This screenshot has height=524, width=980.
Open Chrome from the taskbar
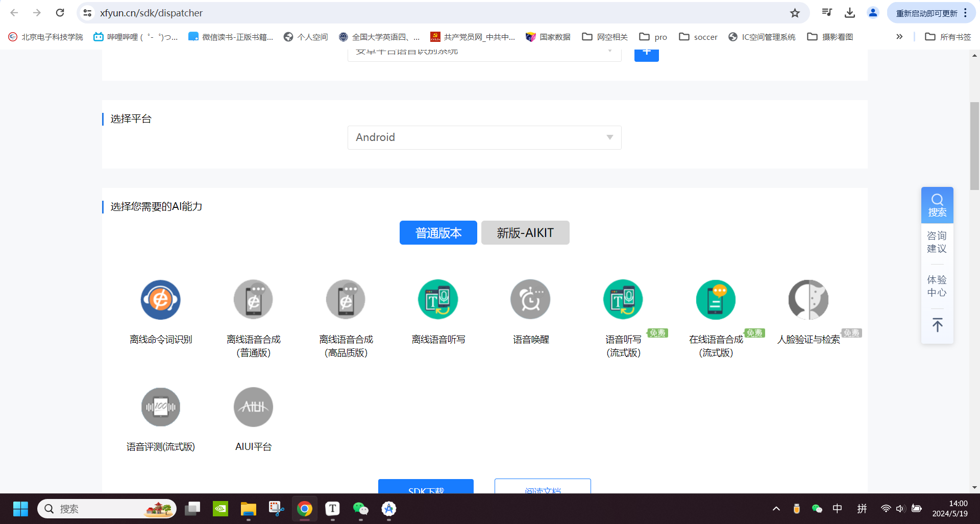click(305, 509)
